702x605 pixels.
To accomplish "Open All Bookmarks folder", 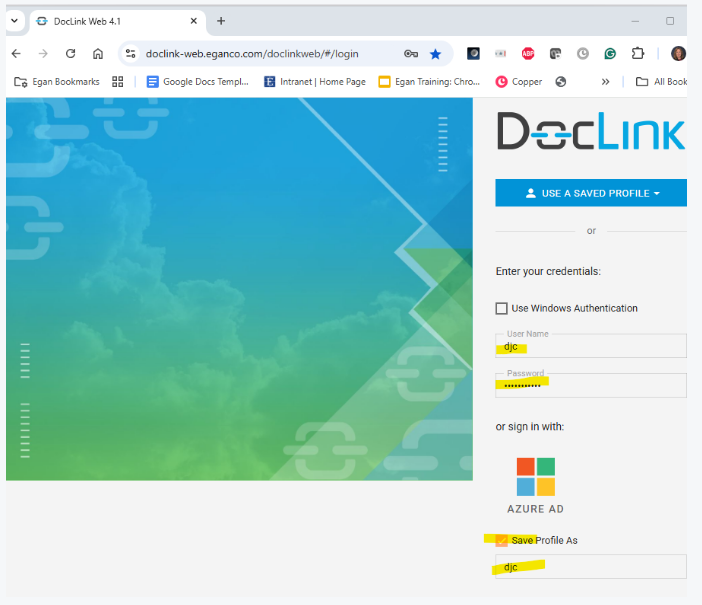I will 661,82.
